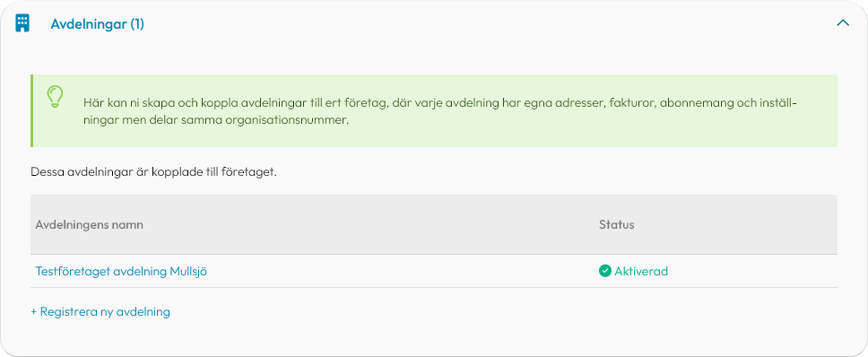Click the Aktiverad status label
The image size is (868, 357).
[641, 271]
